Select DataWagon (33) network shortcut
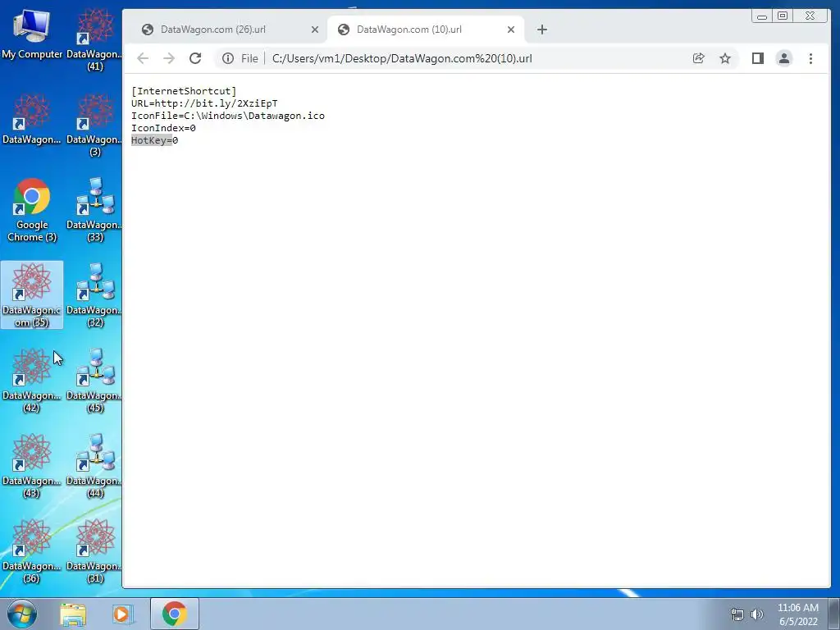Screen dimensions: 840x630 tap(95, 209)
